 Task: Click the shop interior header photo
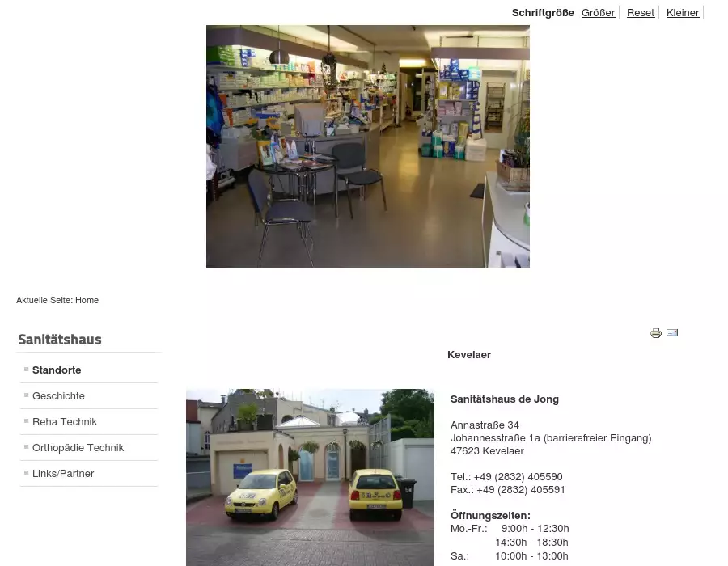tap(367, 146)
